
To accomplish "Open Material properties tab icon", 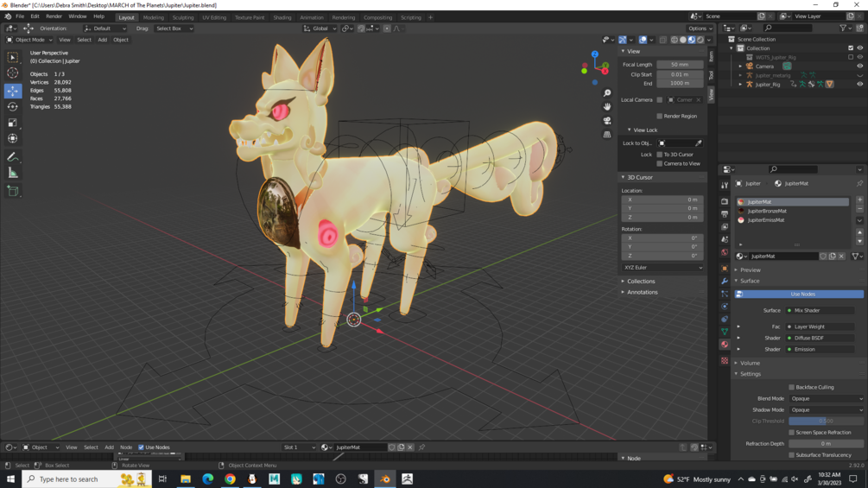I will point(725,344).
